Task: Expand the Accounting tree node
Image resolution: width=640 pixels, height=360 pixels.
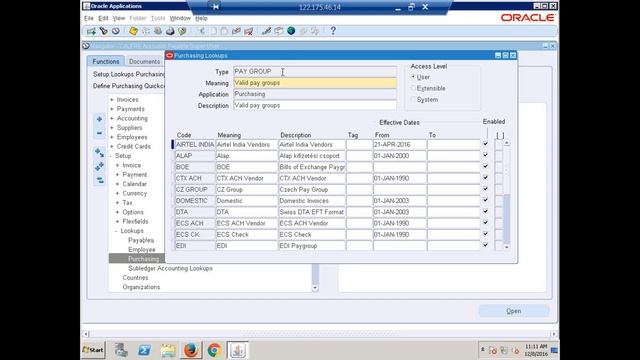Action: [x=112, y=118]
